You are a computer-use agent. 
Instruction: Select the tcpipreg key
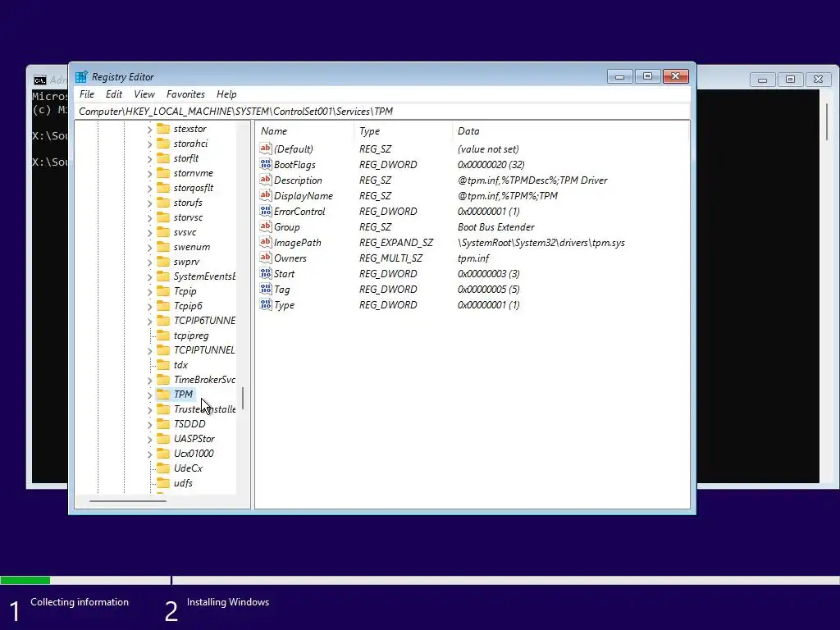[x=191, y=336]
